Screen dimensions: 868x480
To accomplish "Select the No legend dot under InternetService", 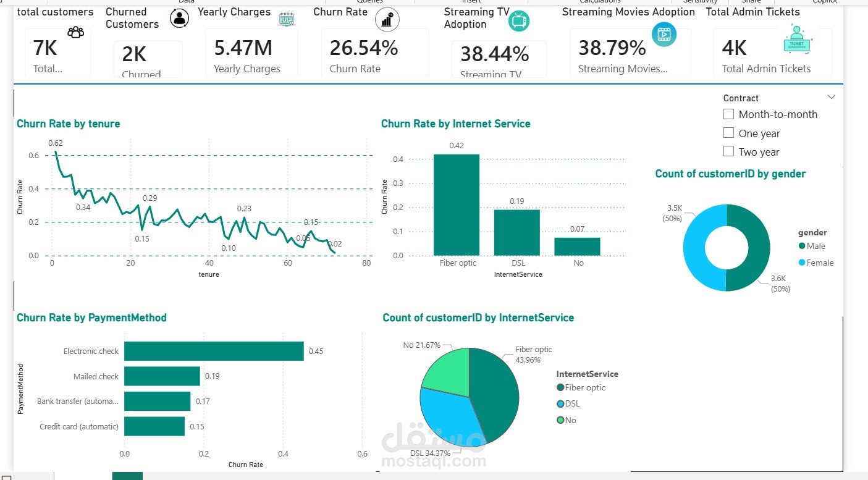I will [560, 420].
